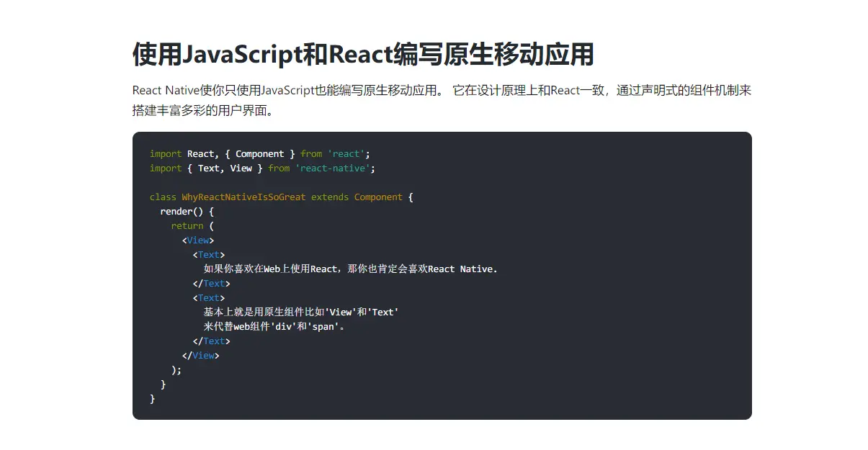Image resolution: width=868 pixels, height=450 pixels.
Task: Click the code line importing from 'react-native'
Action: [x=262, y=168]
